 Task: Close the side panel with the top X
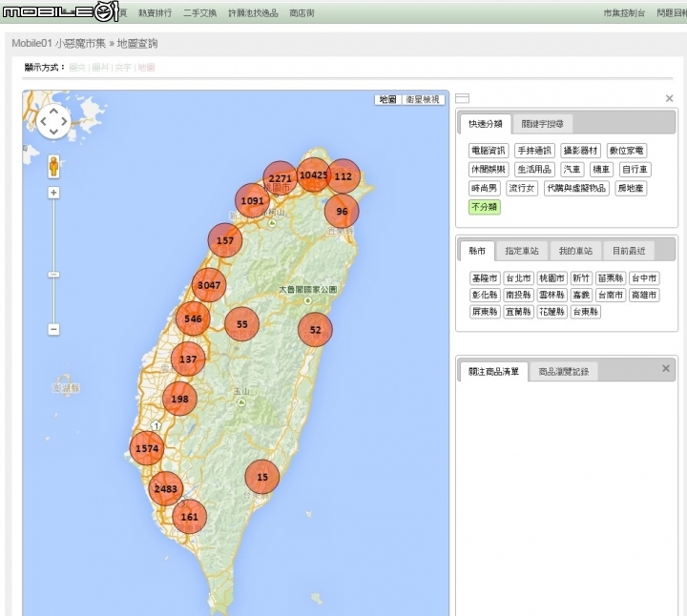point(669,98)
